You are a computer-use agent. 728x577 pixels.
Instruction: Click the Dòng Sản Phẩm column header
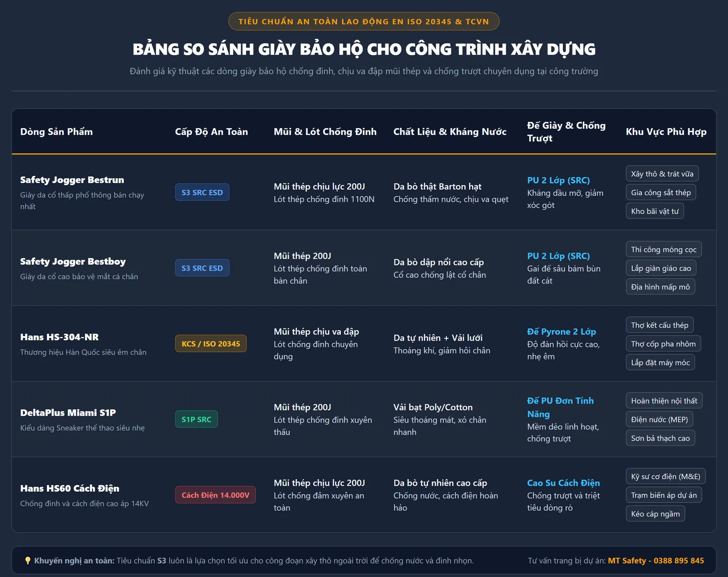56,132
